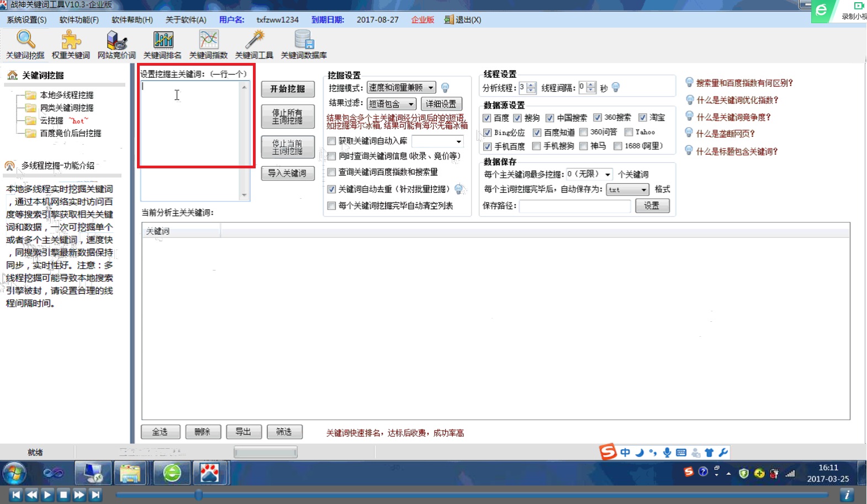Open the 关键词工具 wand tool
The image size is (867, 504).
254,45
